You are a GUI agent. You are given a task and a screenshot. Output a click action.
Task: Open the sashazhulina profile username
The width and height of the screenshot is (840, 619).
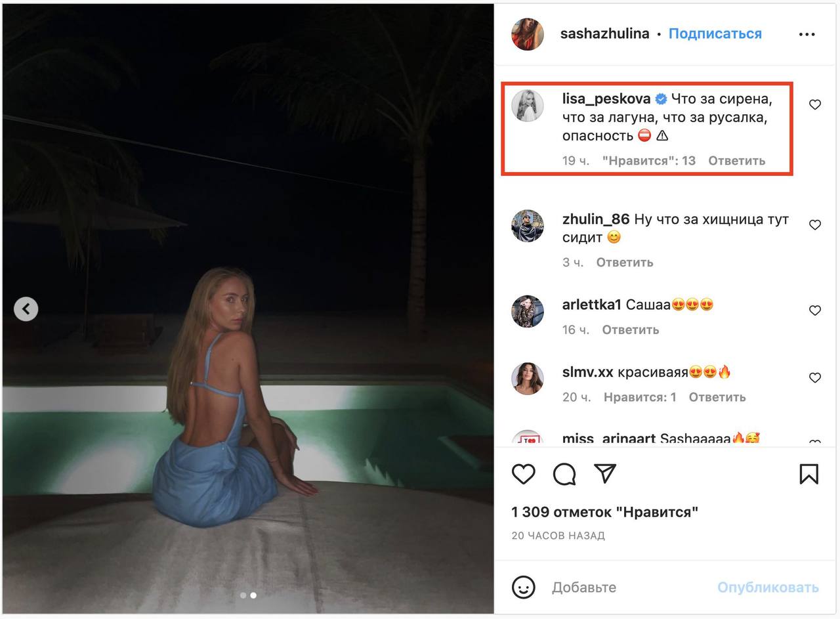coord(604,33)
